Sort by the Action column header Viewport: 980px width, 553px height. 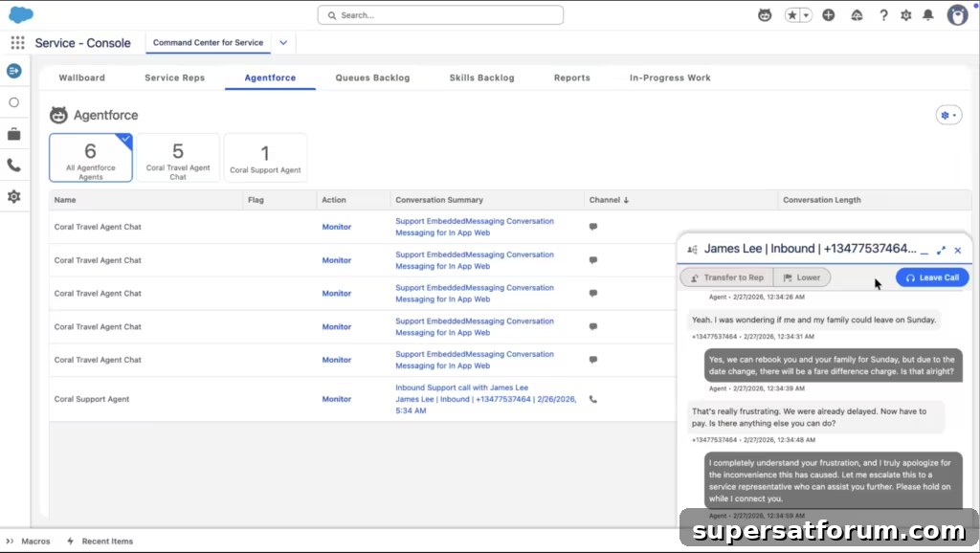click(x=353, y=200)
